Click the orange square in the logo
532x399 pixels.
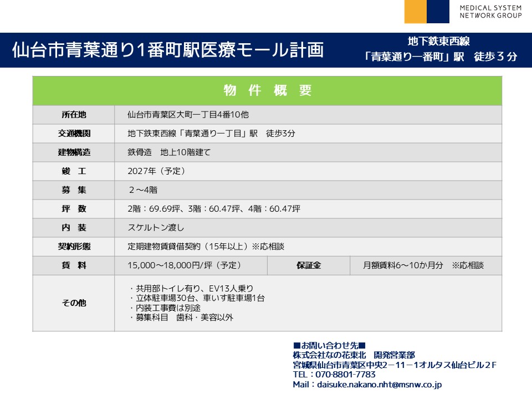(416, 11)
